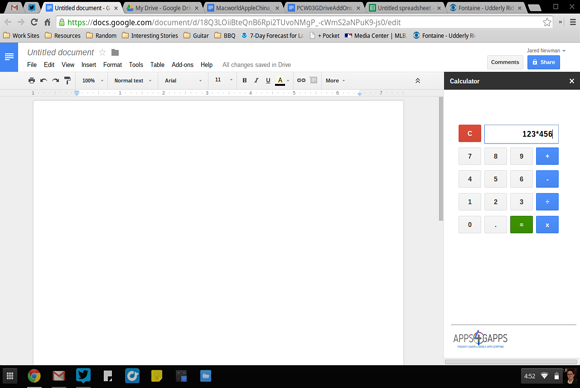The image size is (580, 388).
Task: Click the blue Share button
Action: (543, 62)
